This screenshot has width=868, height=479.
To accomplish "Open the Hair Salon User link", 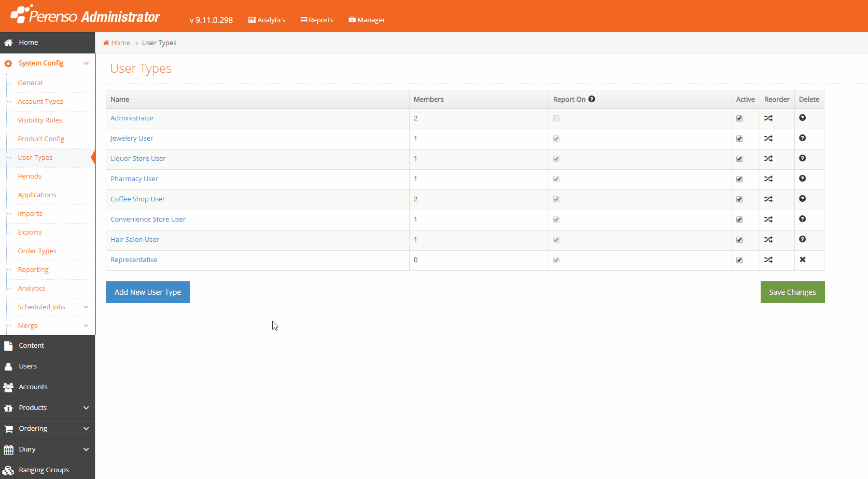I will click(x=135, y=240).
